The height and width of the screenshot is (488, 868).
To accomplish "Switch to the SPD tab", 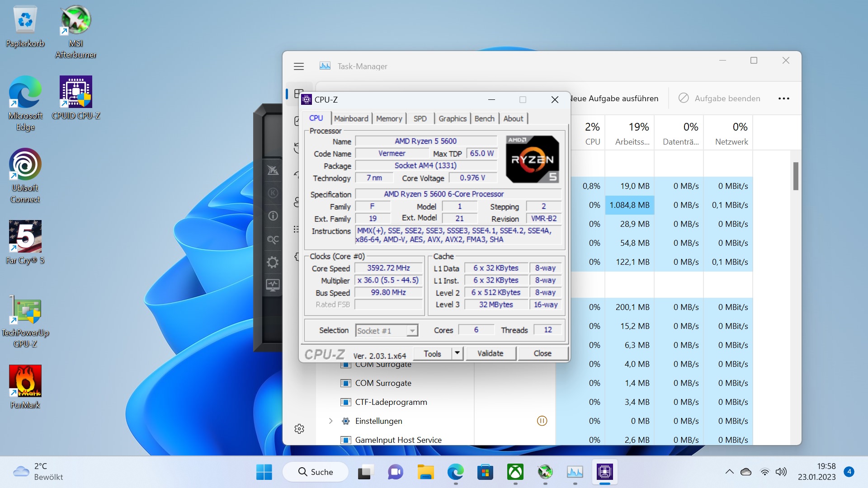I will point(420,119).
